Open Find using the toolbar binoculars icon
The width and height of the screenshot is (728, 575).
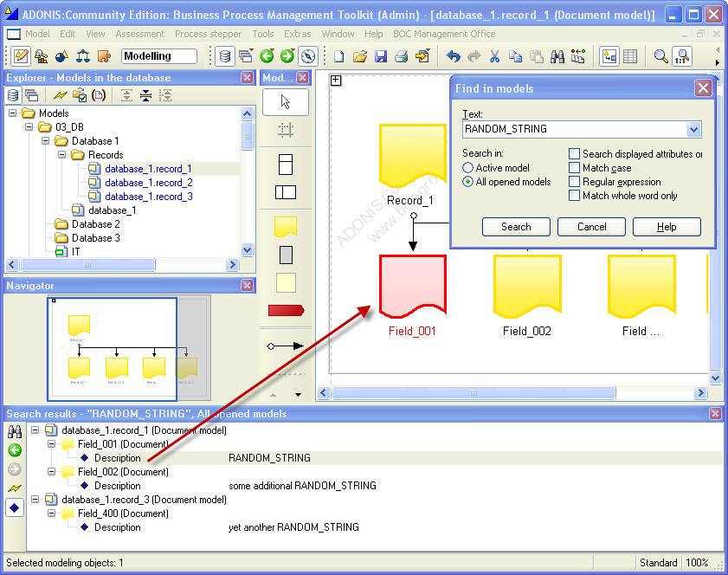pos(557,56)
